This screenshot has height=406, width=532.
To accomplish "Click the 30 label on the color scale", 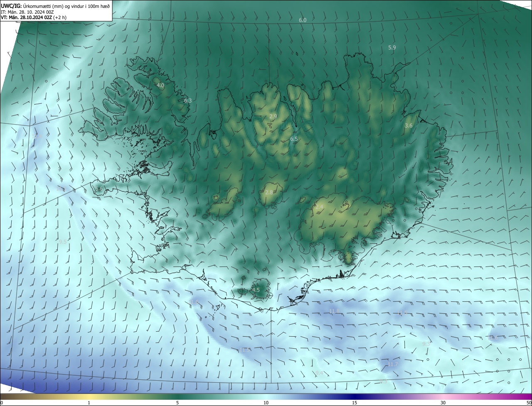I will pyautogui.click(x=443, y=403).
